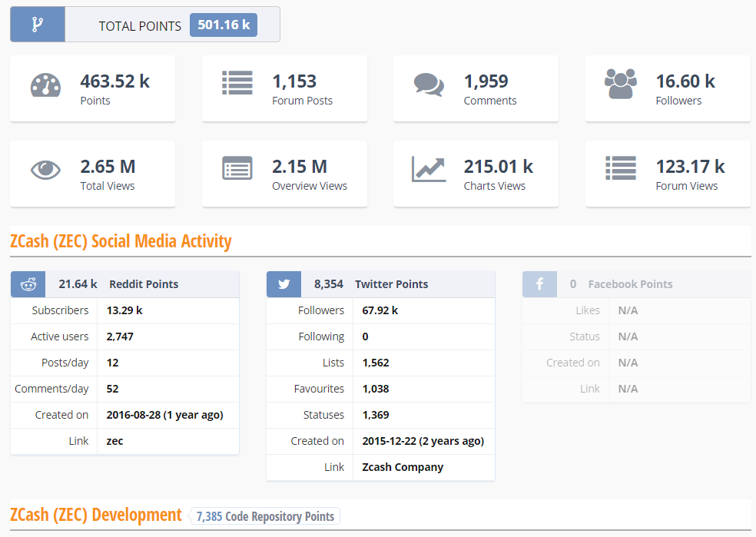This screenshot has width=756, height=537.
Task: Click the list icon beside Forum Views
Action: click(x=621, y=168)
